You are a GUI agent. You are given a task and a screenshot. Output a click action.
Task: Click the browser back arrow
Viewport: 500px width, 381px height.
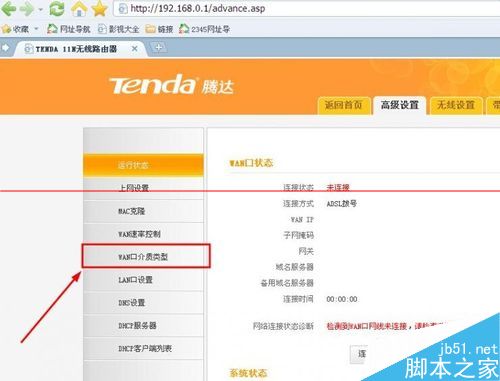click(8, 9)
